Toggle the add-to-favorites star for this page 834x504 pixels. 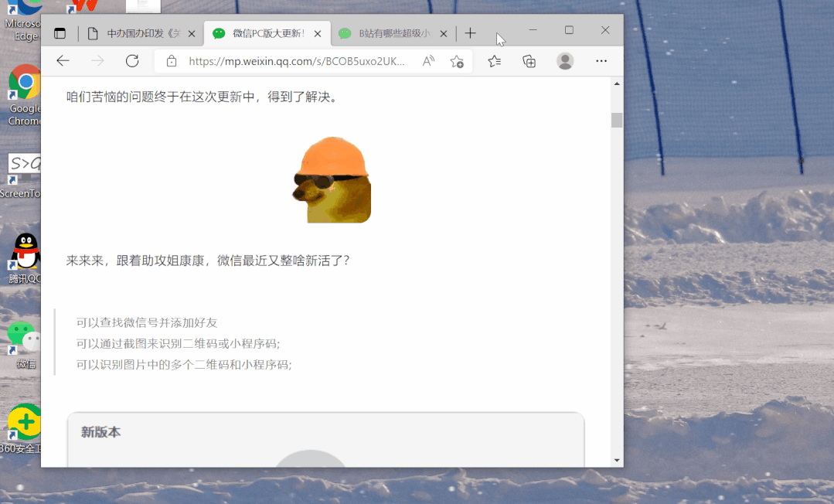point(457,61)
